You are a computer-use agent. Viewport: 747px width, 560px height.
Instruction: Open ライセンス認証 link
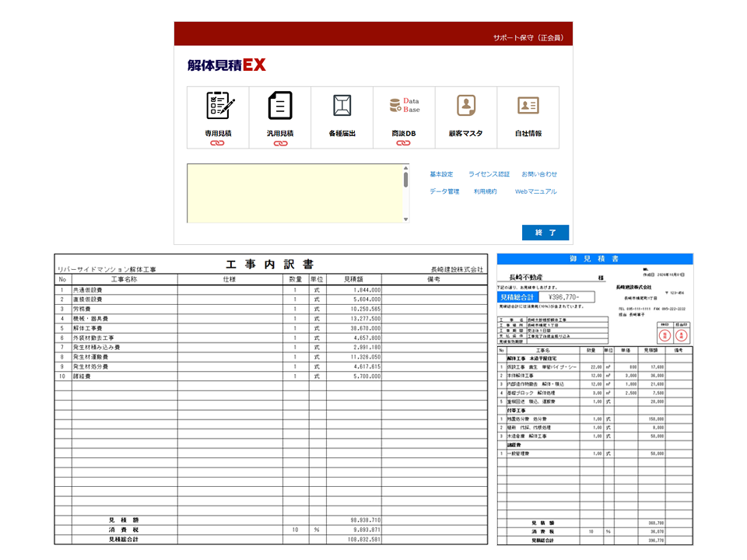coord(489,174)
